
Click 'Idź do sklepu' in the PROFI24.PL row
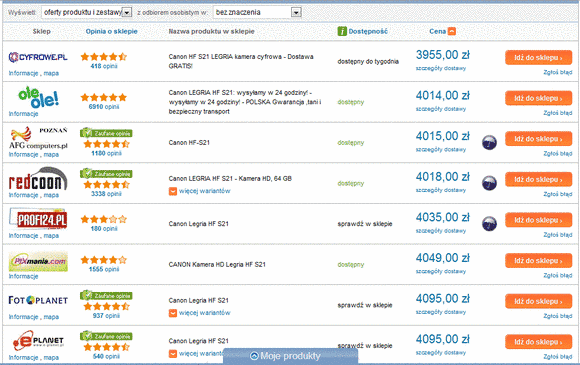(x=538, y=220)
